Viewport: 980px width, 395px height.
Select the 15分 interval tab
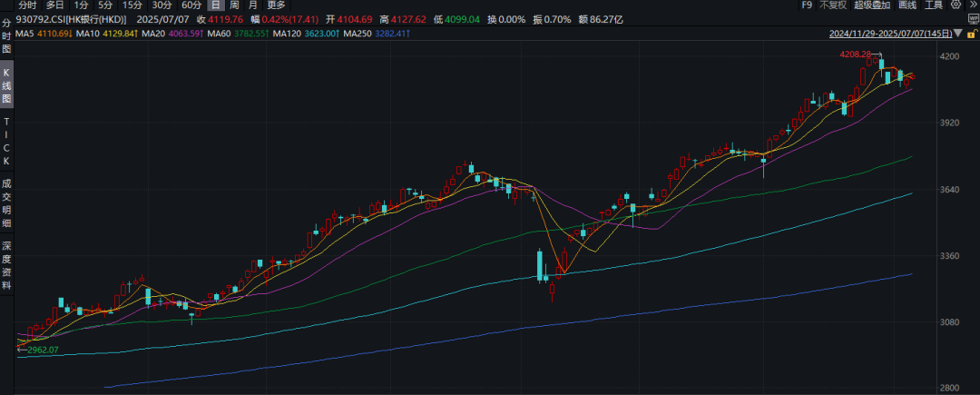point(132,5)
